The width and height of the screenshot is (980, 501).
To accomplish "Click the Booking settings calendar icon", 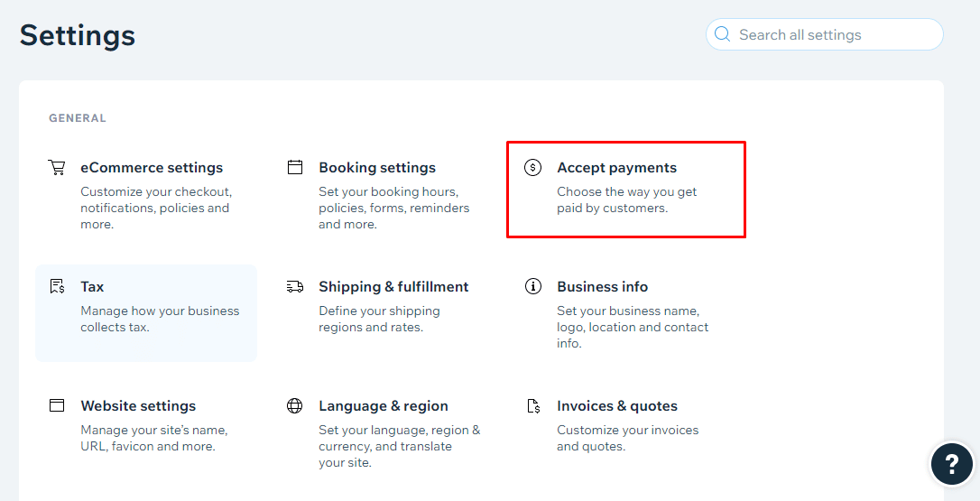I will pos(295,167).
